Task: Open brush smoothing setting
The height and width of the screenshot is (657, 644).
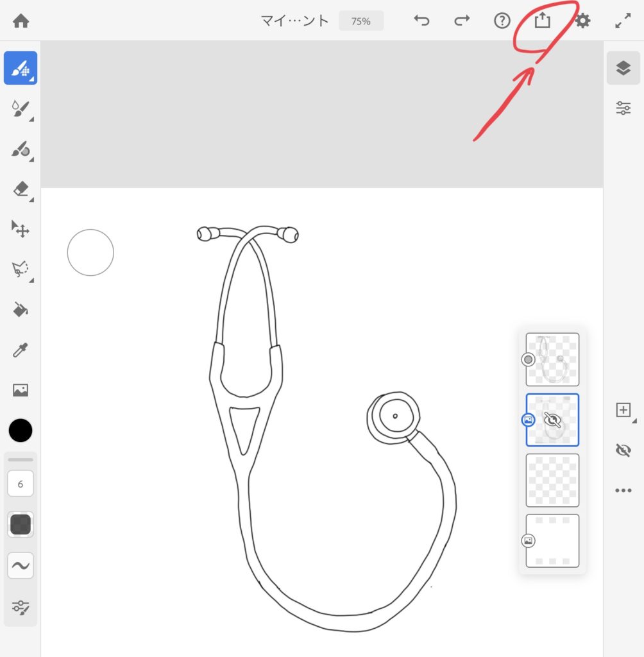Action: (21, 566)
